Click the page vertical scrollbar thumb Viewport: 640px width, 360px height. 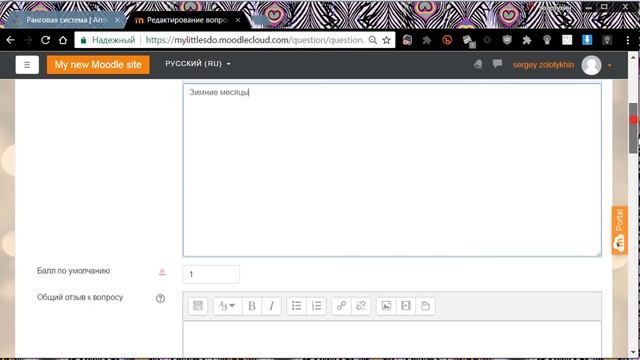click(633, 128)
